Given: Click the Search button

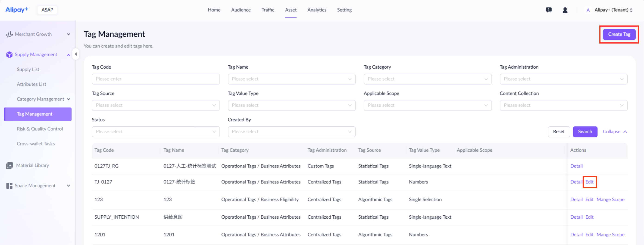Looking at the screenshot, I should point(585,132).
